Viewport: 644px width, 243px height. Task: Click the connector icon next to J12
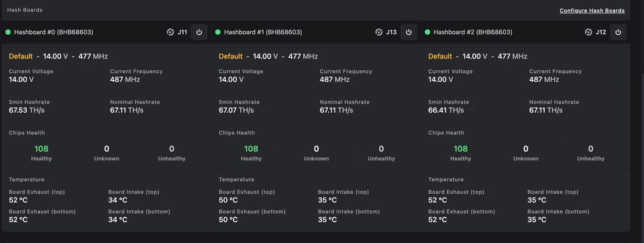click(x=588, y=32)
